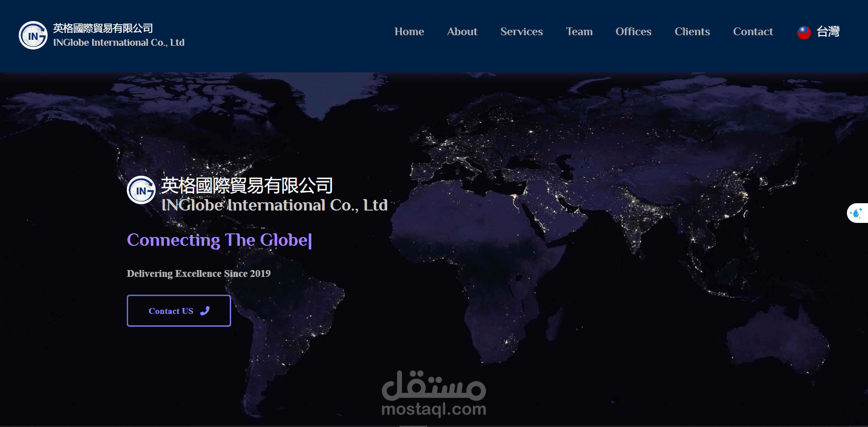Click the IN logo beside the hero title
The width and height of the screenshot is (868, 427).
tap(141, 189)
